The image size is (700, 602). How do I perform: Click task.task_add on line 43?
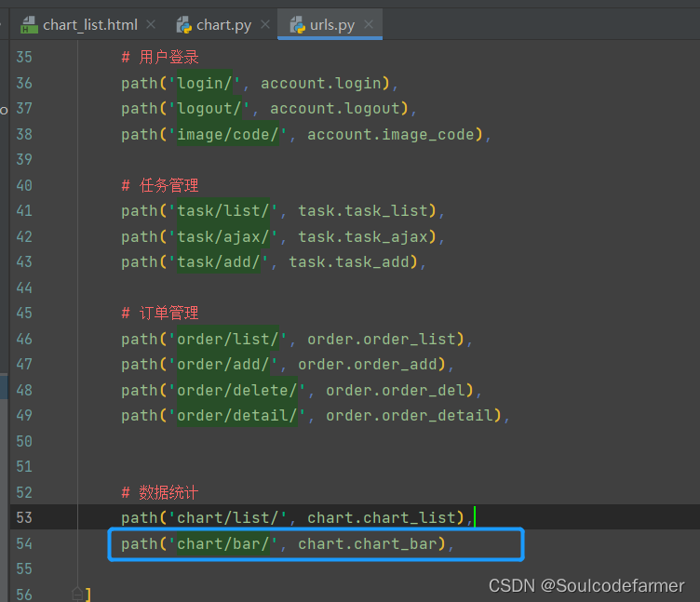[x=349, y=262]
